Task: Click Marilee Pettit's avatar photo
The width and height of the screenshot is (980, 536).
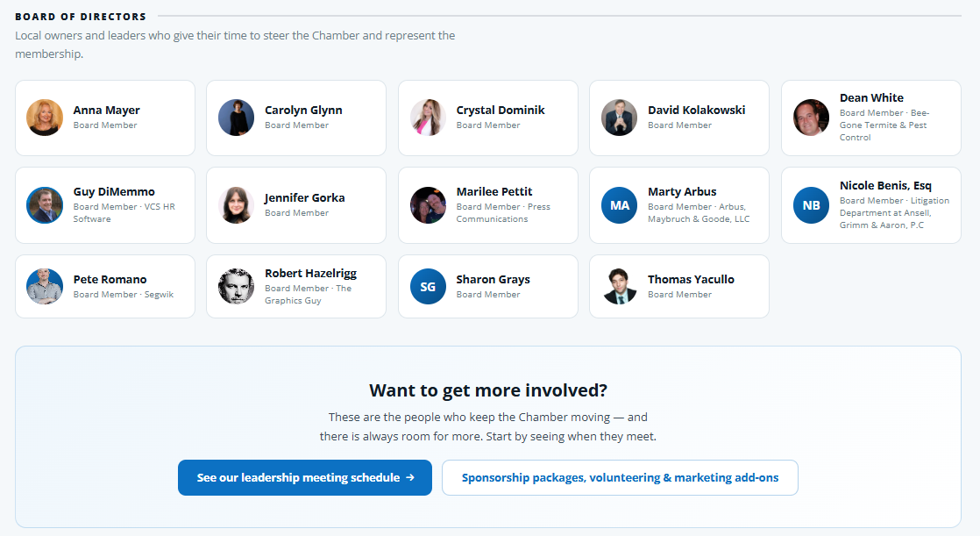Action: [x=428, y=205]
